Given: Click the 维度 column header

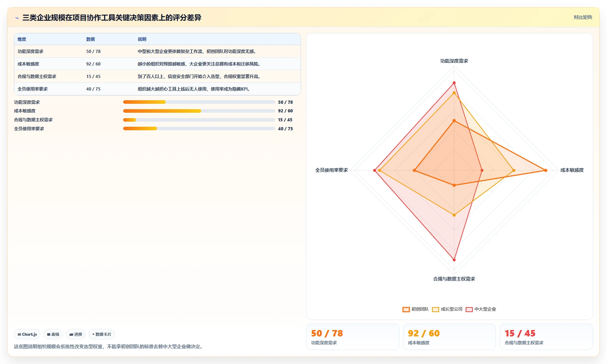Looking at the screenshot, I should pyautogui.click(x=22, y=39).
